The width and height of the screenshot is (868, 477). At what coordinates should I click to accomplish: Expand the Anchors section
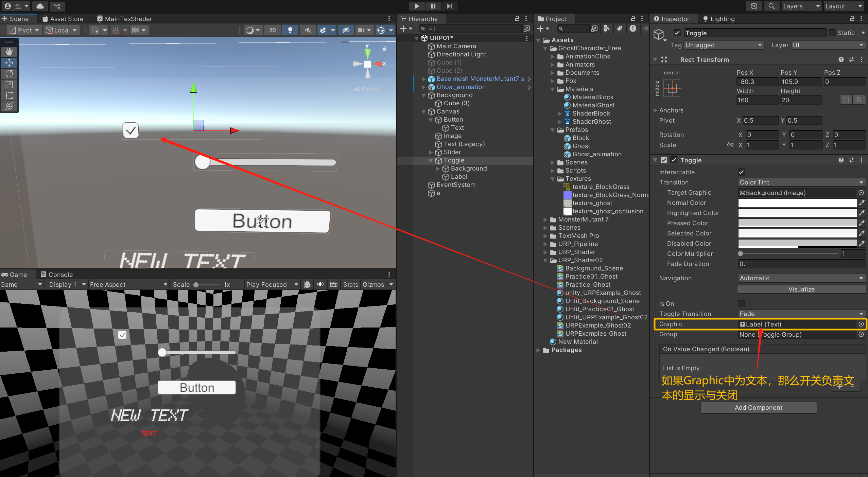(x=656, y=110)
